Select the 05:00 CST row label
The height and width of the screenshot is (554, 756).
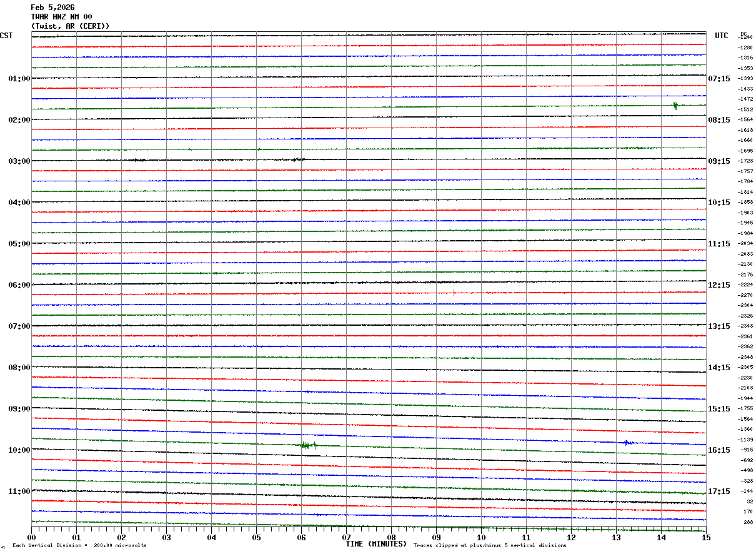pos(19,244)
